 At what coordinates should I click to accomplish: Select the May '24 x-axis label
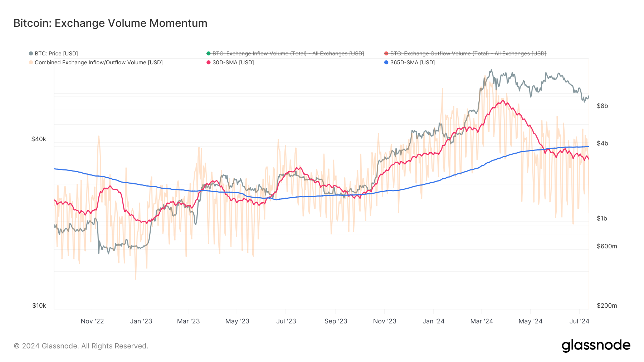531,321
